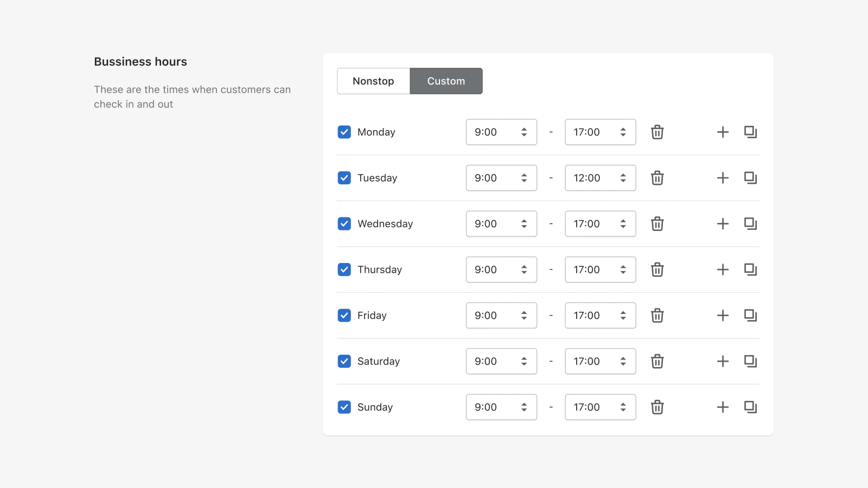
Task: Uncheck the Friday checkbox
Action: click(x=344, y=316)
